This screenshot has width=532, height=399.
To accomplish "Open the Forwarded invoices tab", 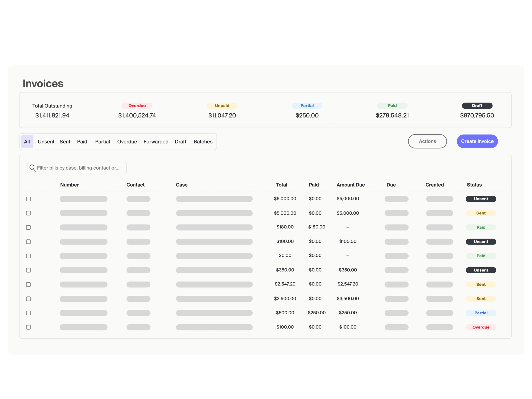I will 156,142.
